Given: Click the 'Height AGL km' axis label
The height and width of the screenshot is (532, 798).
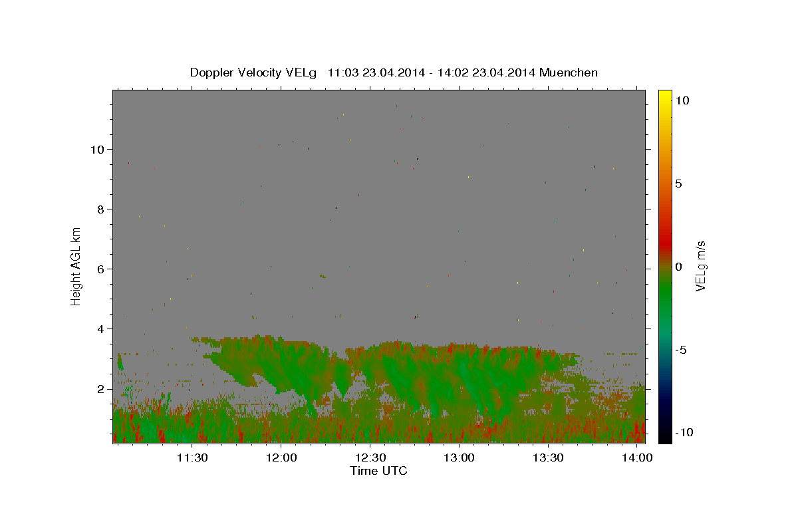Looking at the screenshot, I should pyautogui.click(x=76, y=266).
